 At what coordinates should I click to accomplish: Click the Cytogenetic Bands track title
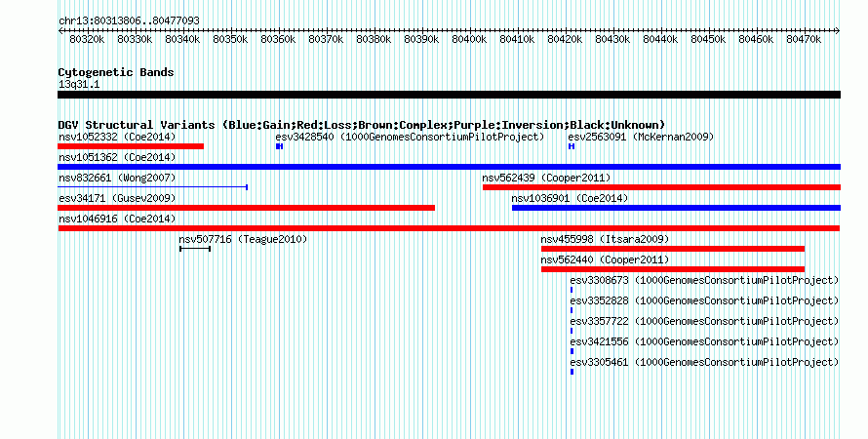pyautogui.click(x=116, y=72)
